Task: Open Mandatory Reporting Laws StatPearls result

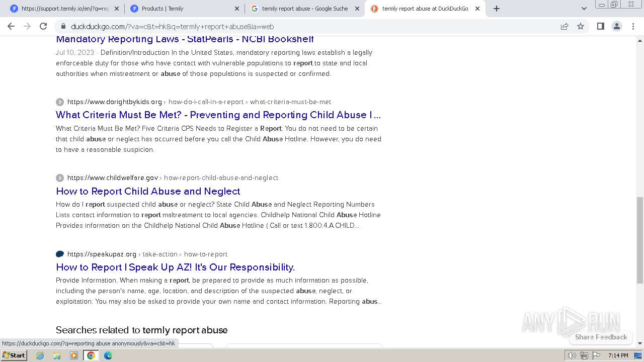Action: [185, 39]
